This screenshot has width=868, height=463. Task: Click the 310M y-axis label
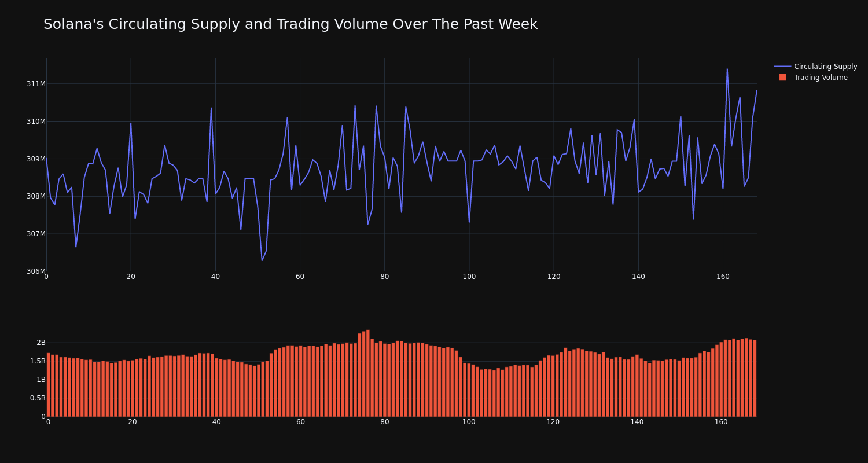point(36,122)
